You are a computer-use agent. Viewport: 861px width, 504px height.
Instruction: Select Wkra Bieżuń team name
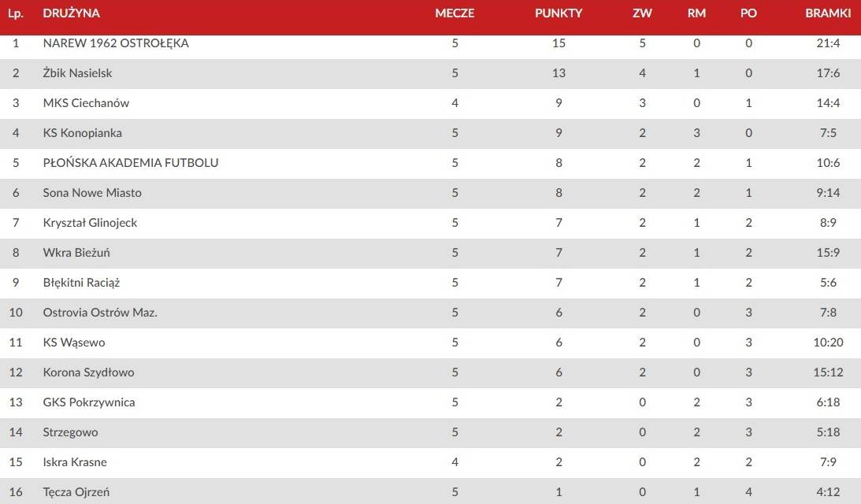point(76,253)
